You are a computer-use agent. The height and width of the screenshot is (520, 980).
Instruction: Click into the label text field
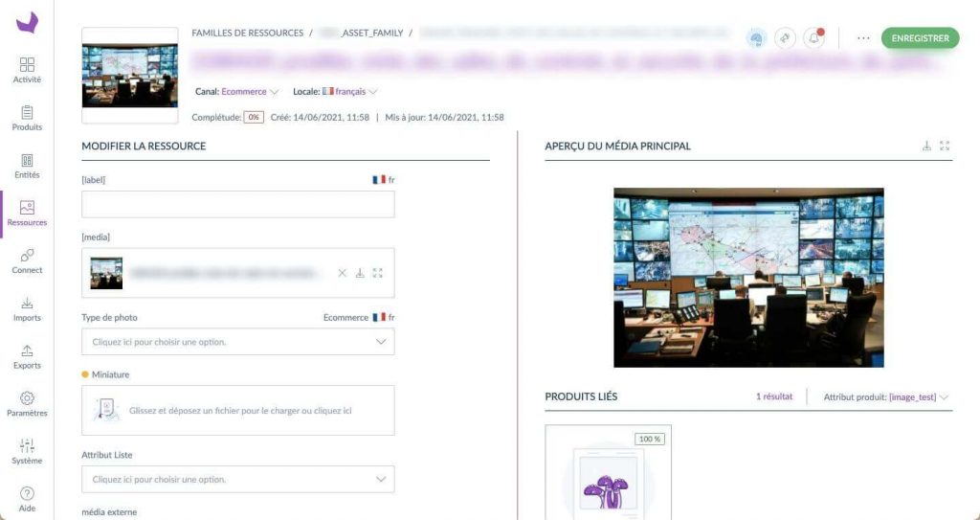pos(238,205)
